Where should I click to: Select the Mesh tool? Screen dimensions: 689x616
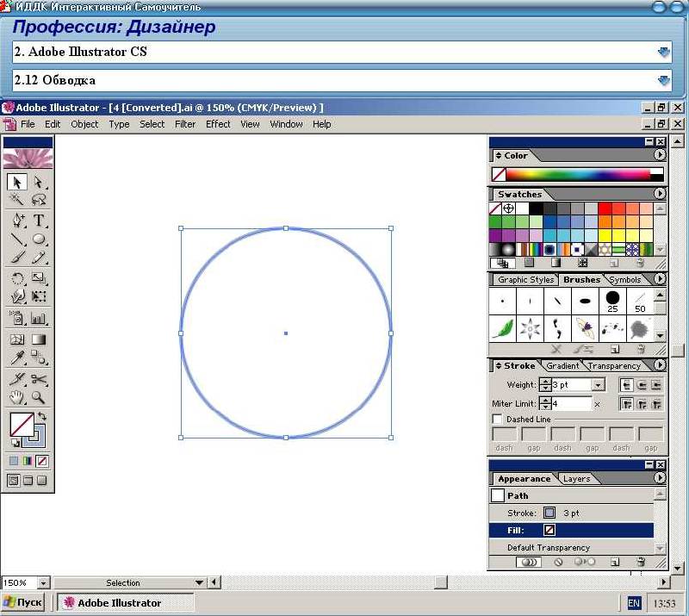click(17, 339)
